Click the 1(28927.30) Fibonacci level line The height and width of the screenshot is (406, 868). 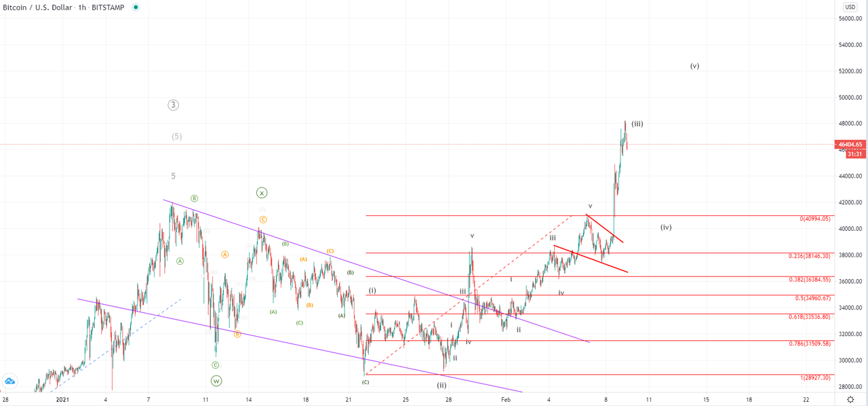[x=610, y=375]
